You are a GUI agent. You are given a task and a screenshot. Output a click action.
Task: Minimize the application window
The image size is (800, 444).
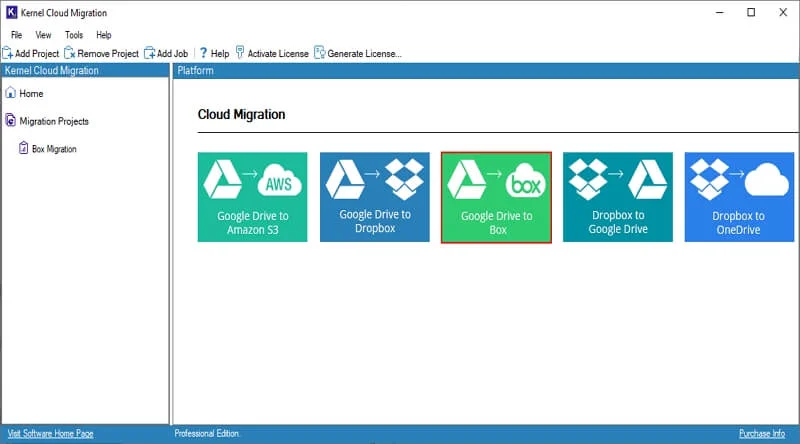pos(719,12)
